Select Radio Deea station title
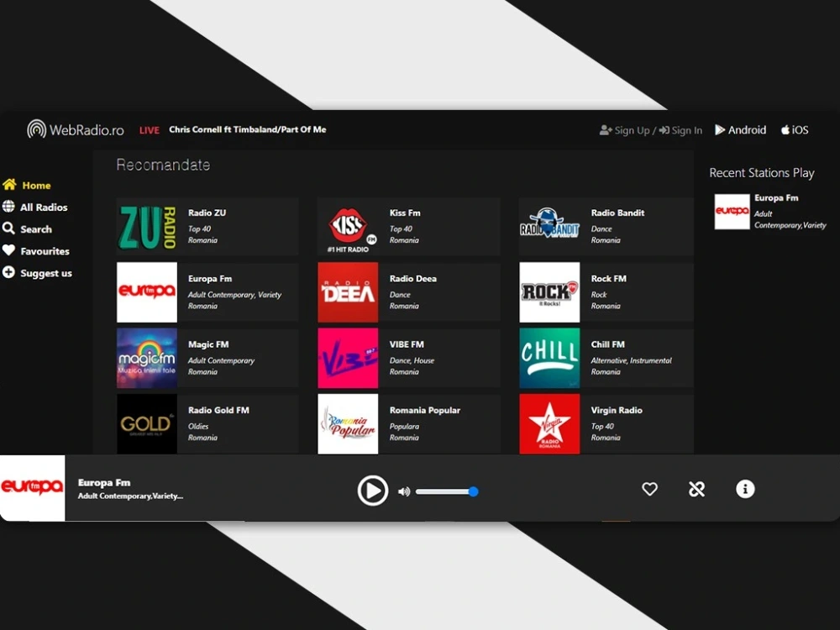Viewport: 840px width, 630px height. coord(413,279)
